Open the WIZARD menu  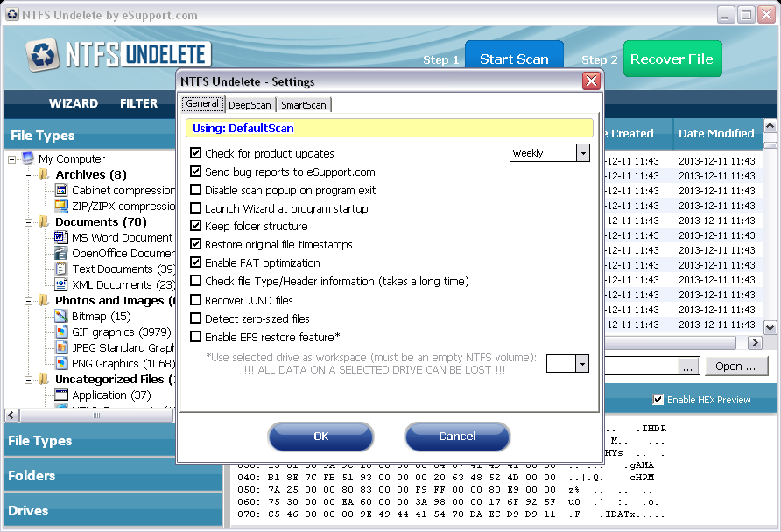(74, 103)
